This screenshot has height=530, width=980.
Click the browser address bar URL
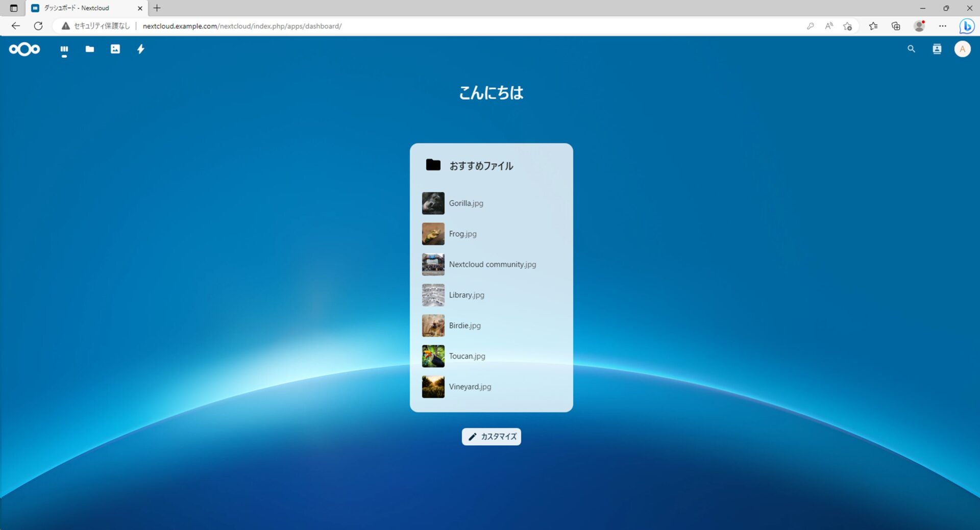pyautogui.click(x=242, y=26)
